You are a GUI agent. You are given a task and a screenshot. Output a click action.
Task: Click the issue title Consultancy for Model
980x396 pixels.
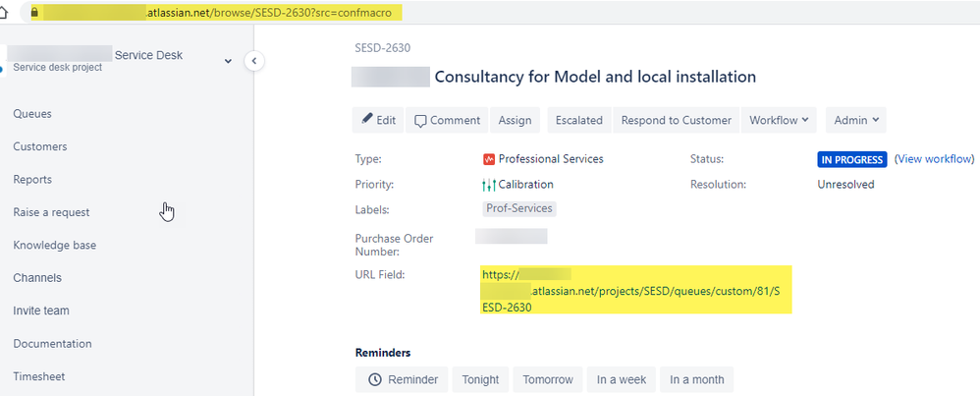[x=595, y=77]
